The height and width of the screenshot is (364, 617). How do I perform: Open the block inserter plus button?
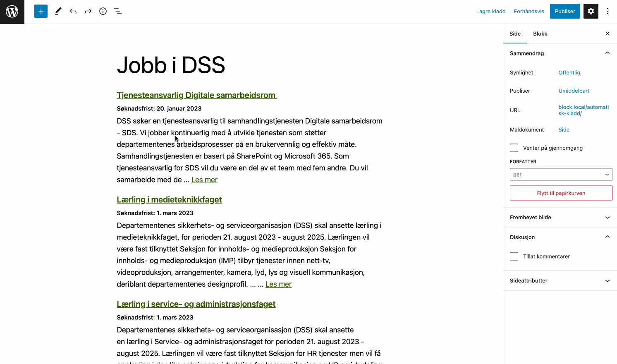click(41, 11)
